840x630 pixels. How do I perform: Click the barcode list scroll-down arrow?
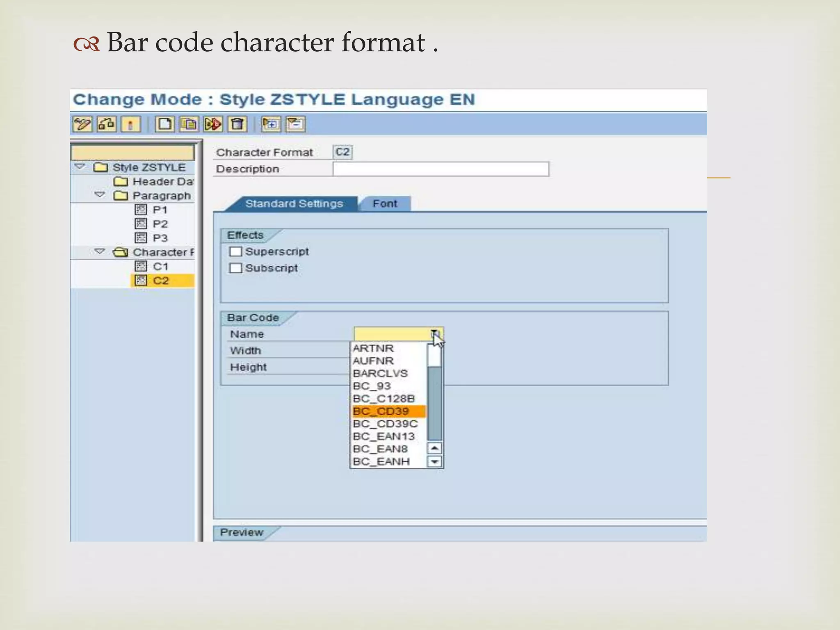(x=434, y=462)
